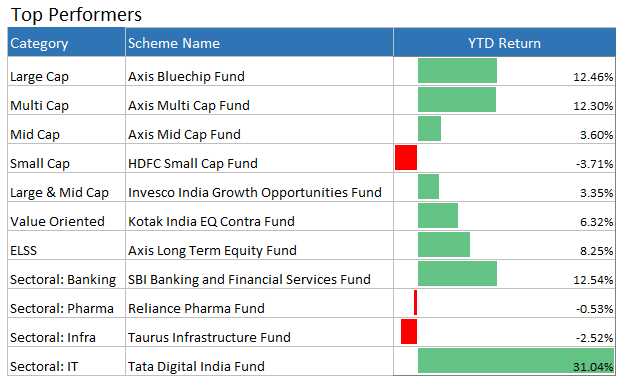
Task: Click the YTD Return column header
Action: [504, 42]
